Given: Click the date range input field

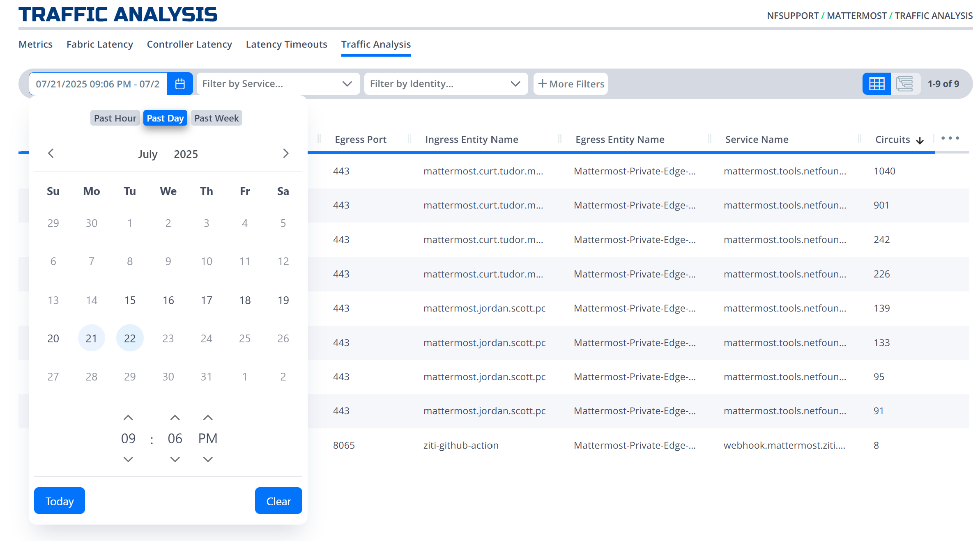Looking at the screenshot, I should [x=98, y=84].
